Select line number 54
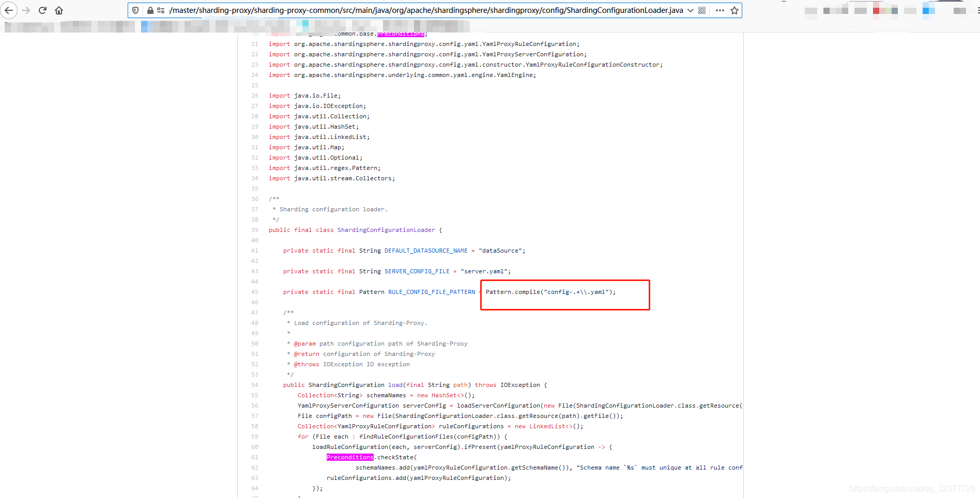 [255, 385]
